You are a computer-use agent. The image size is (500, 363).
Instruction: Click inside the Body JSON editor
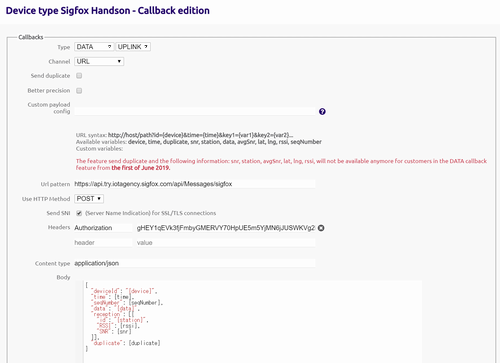coord(253,322)
